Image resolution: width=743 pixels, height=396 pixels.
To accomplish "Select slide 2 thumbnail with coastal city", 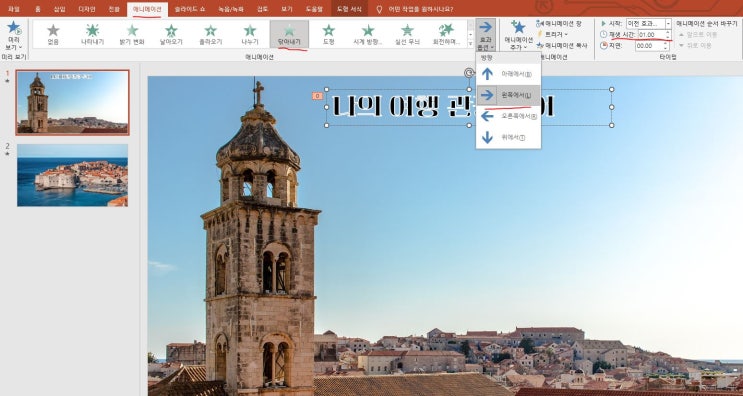I will [x=72, y=175].
